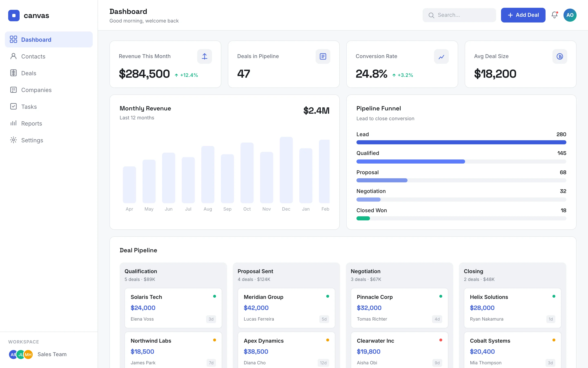The height and width of the screenshot is (368, 588).
Task: Click the Qualification column header
Action: (141, 271)
